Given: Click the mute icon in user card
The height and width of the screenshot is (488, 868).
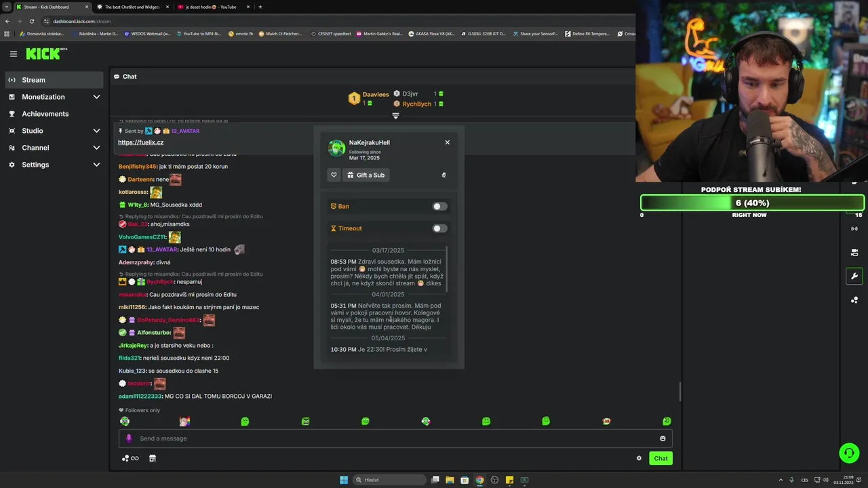Looking at the screenshot, I should (443, 175).
